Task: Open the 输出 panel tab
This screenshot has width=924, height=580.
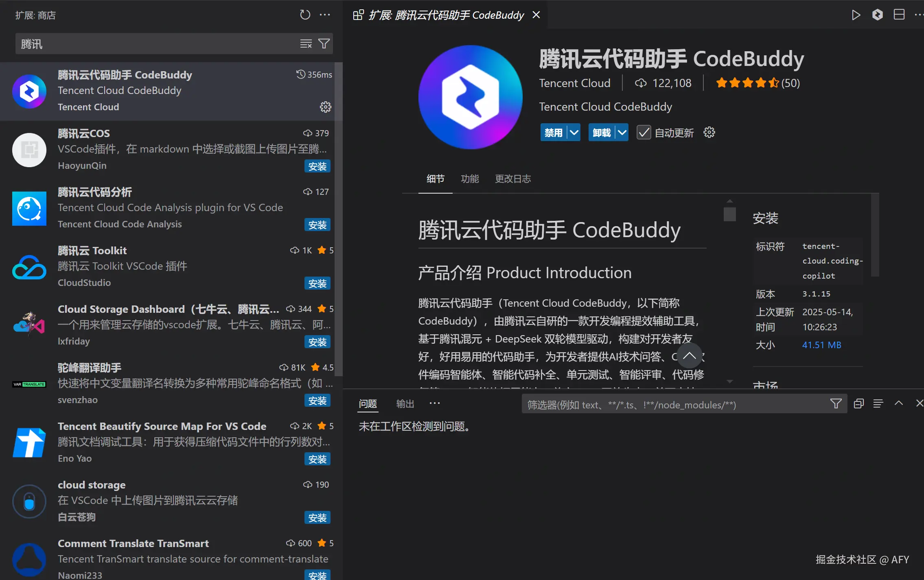Action: click(405, 403)
